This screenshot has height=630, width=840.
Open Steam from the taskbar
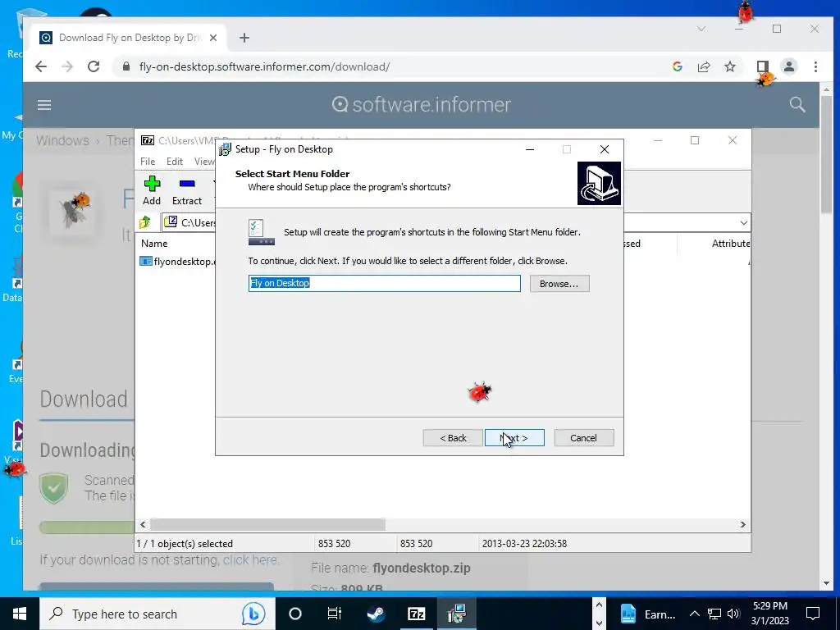coord(376,614)
